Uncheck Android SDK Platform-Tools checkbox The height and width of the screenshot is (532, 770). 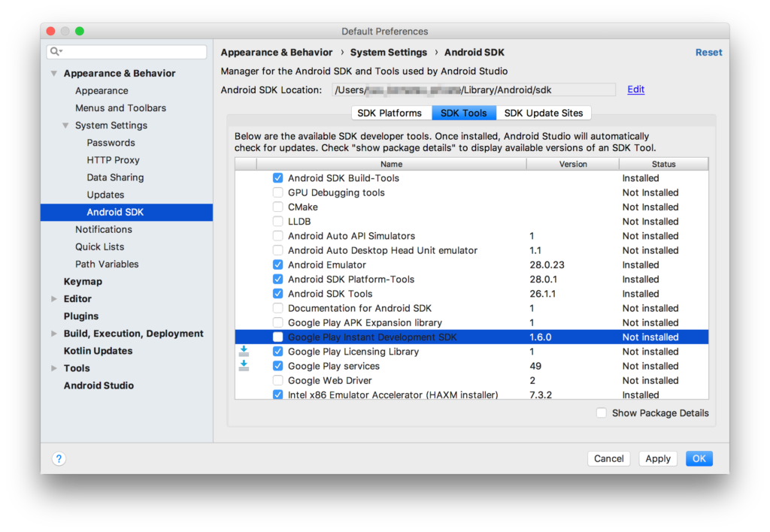click(x=278, y=280)
